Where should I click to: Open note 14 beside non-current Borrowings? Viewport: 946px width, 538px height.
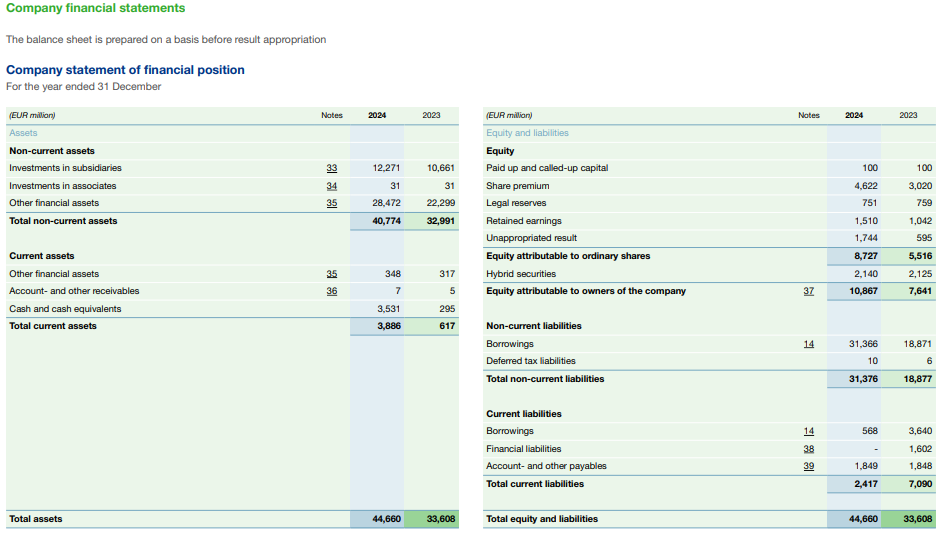809,344
